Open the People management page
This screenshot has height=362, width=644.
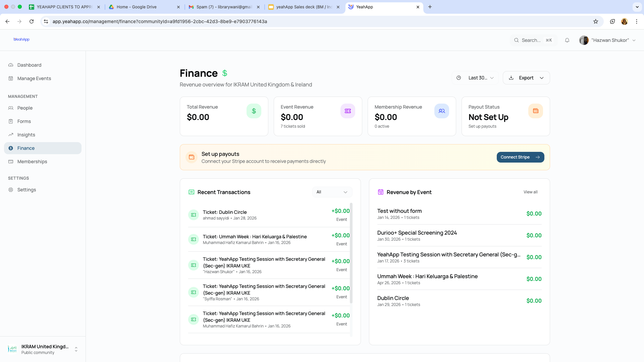[x=25, y=108]
